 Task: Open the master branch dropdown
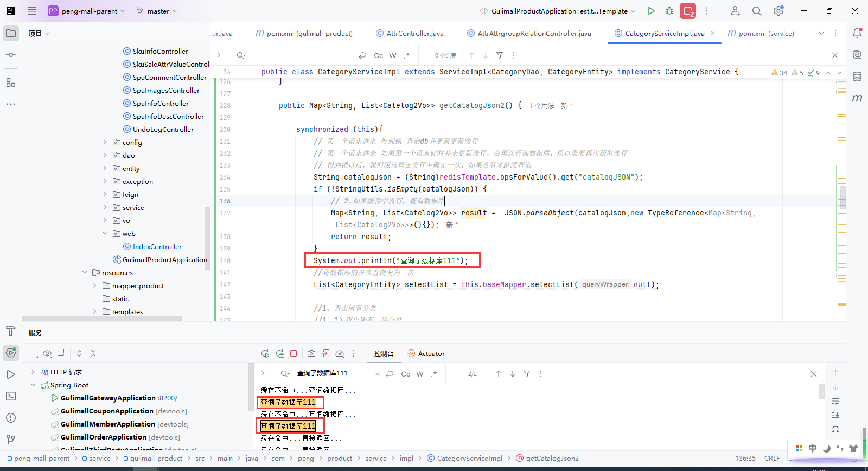pyautogui.click(x=157, y=11)
